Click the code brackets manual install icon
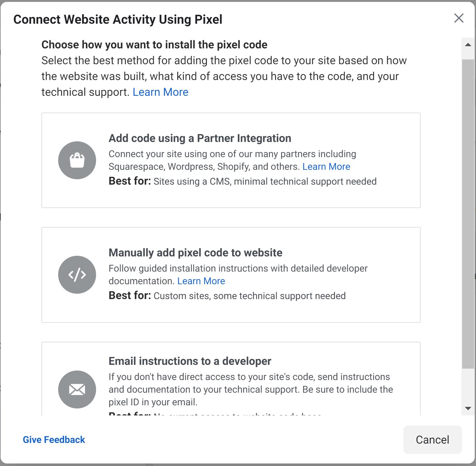This screenshot has height=466, width=476. 77,275
